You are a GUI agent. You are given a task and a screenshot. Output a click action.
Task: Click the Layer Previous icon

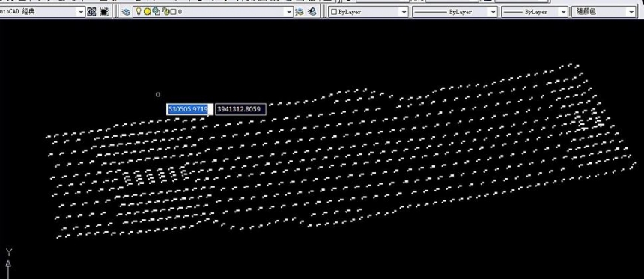click(312, 12)
